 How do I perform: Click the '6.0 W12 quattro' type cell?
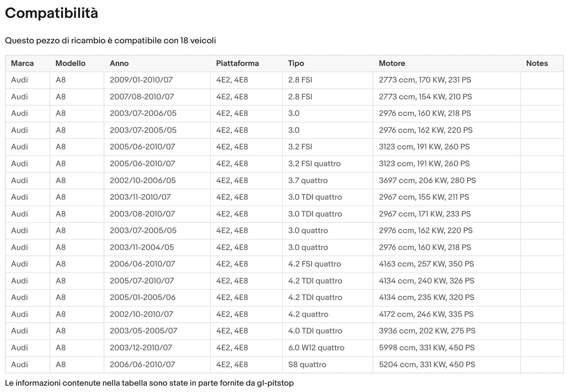pyautogui.click(x=316, y=348)
